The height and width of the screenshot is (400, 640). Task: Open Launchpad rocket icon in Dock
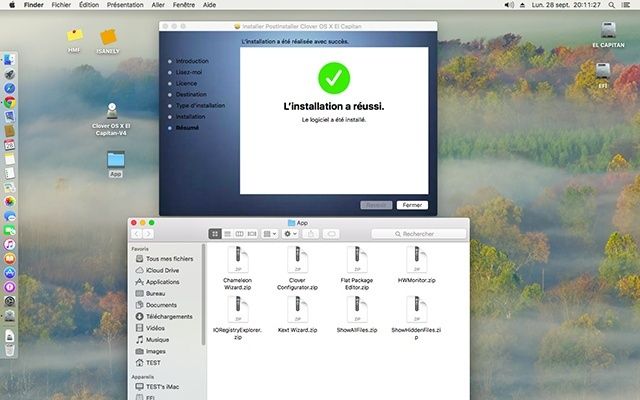pyautogui.click(x=9, y=74)
